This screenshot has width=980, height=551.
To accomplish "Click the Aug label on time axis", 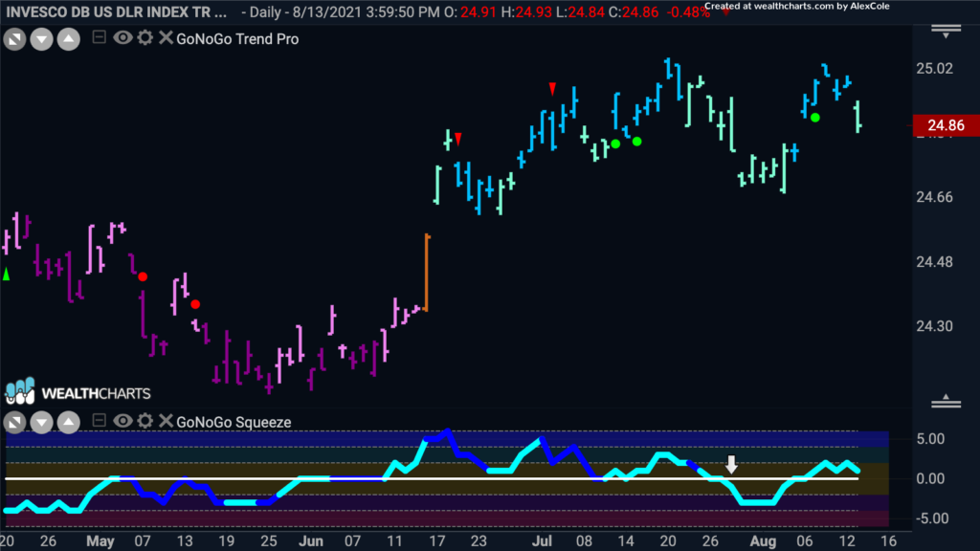I will click(x=763, y=541).
